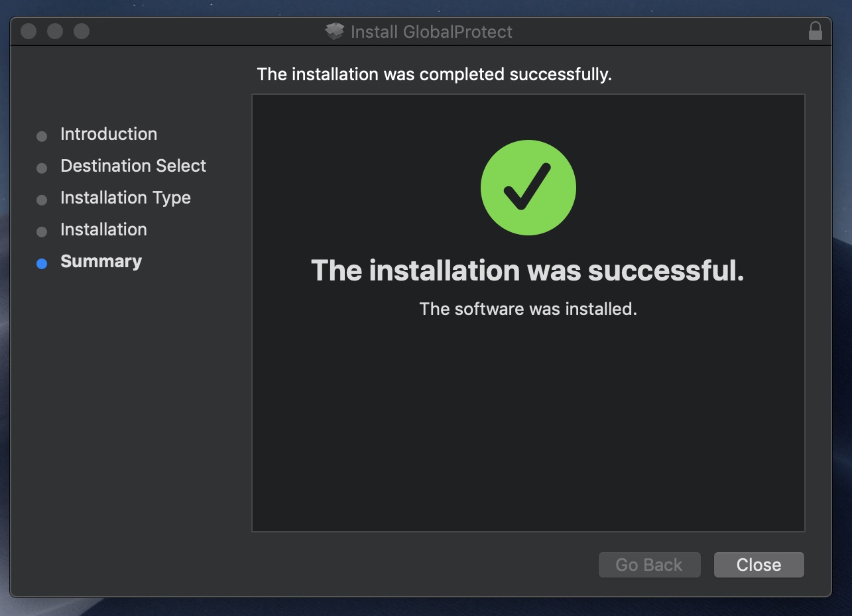Click the Go Back button
Image resolution: width=852 pixels, height=616 pixels.
click(649, 565)
